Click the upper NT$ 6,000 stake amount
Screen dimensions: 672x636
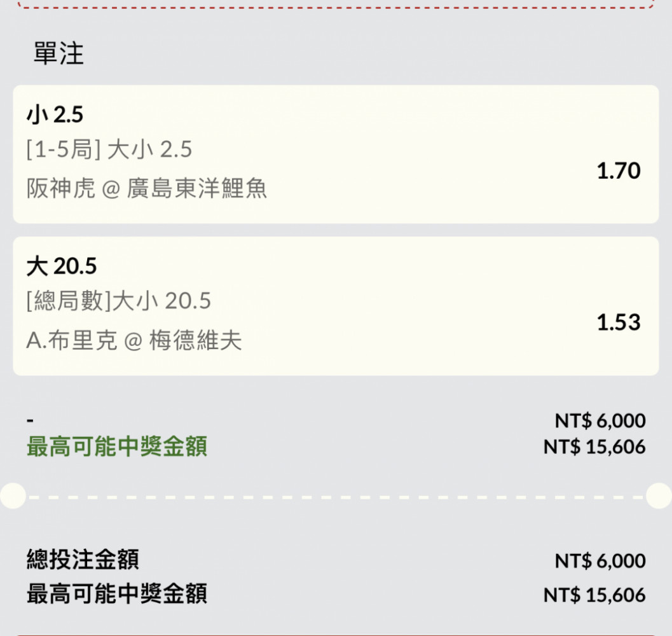click(x=600, y=420)
